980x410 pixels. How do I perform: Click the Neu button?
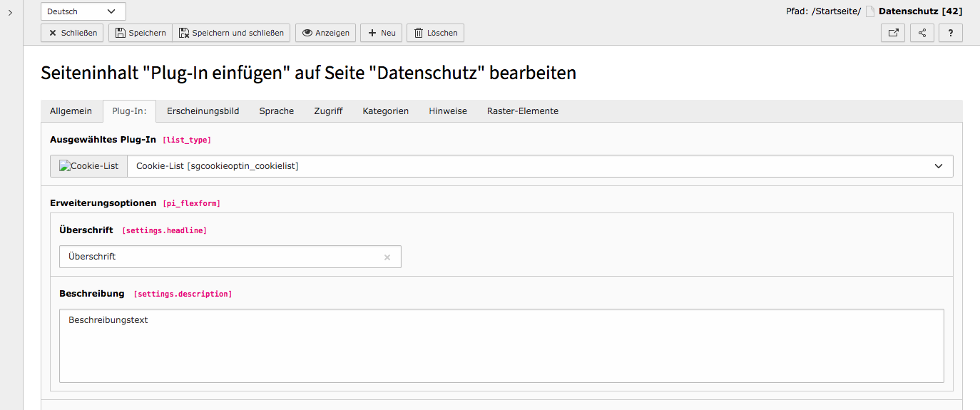click(x=382, y=33)
